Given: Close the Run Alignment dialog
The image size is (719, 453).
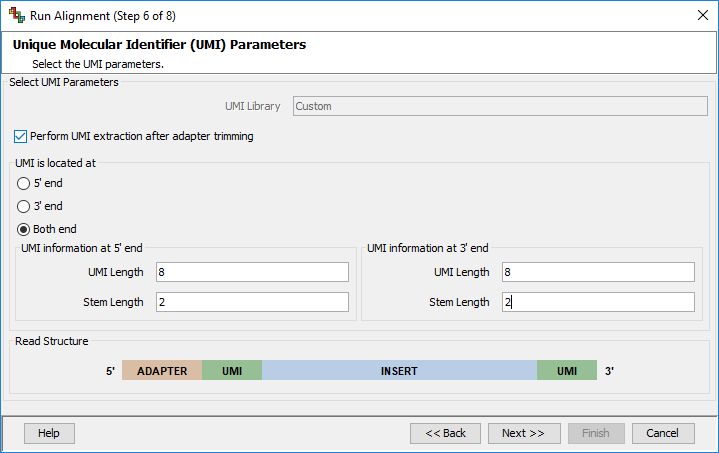Looking at the screenshot, I should click(x=702, y=15).
